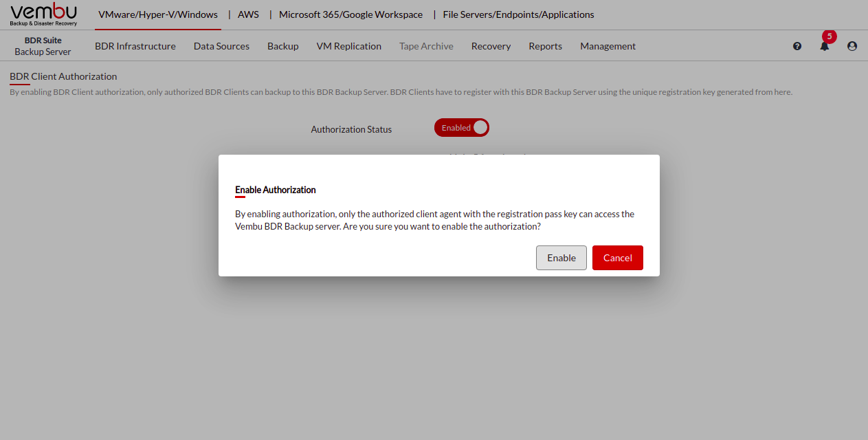Click BDR Suite Backup Server label
The image size is (868, 440).
coord(43,46)
